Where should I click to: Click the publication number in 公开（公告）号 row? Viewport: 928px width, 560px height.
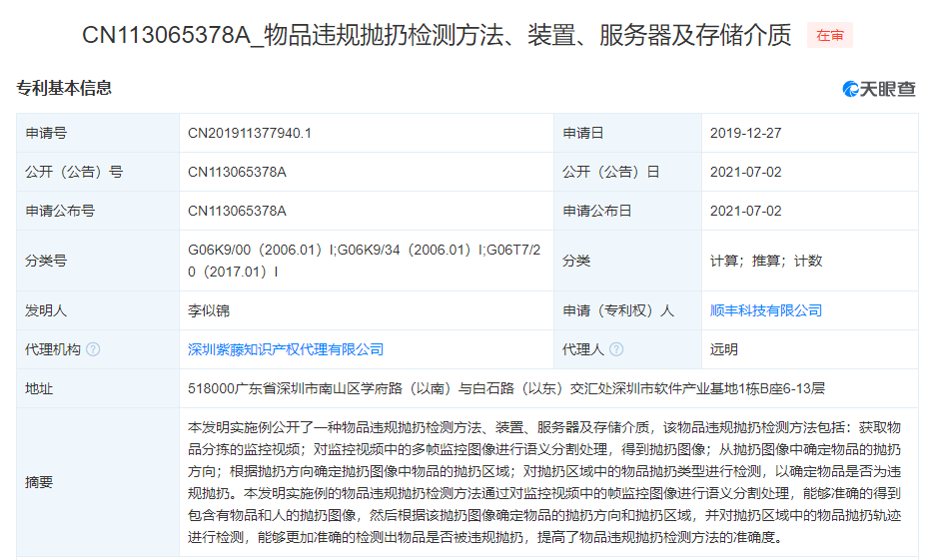[237, 172]
